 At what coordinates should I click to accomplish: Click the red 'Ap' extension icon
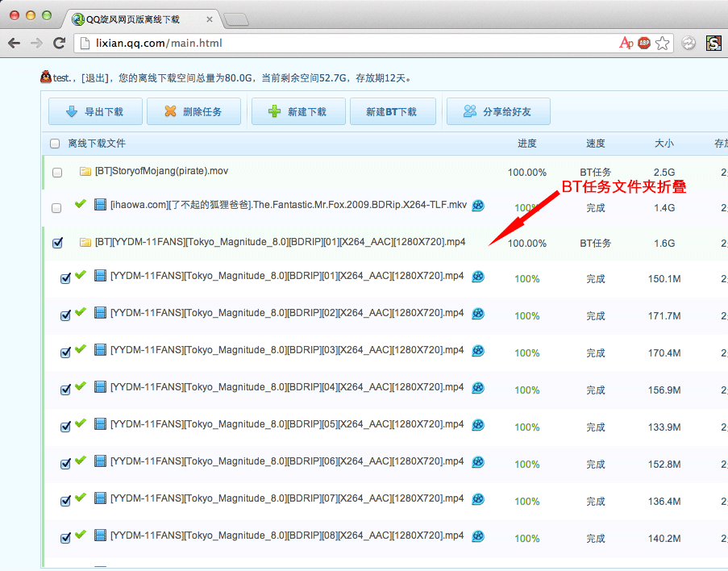626,44
